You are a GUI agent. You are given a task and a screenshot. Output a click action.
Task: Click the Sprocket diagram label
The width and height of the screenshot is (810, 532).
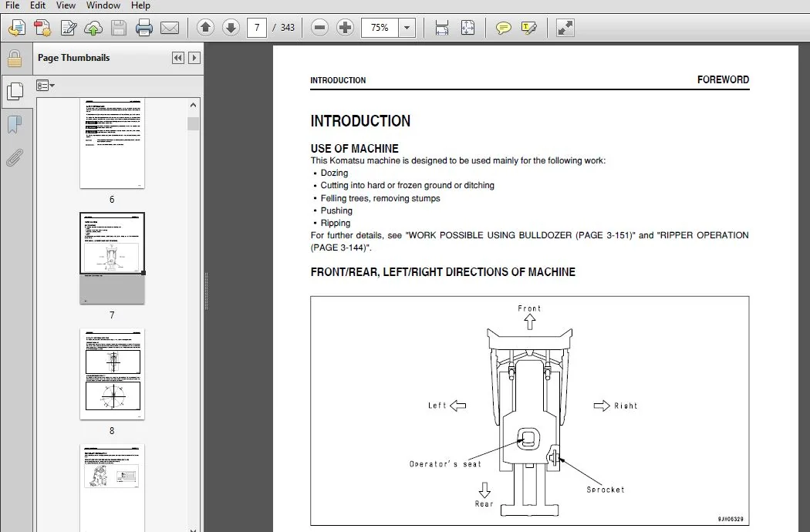(606, 490)
